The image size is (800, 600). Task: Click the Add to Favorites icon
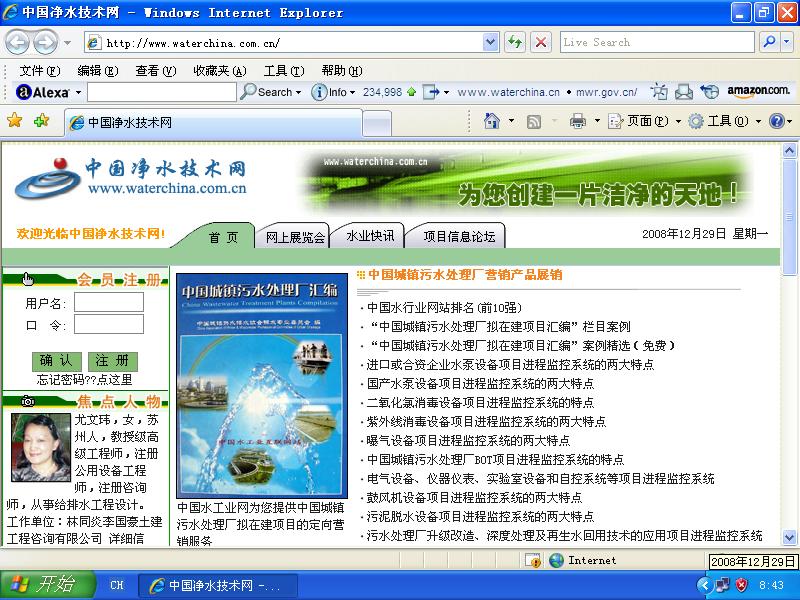click(x=41, y=121)
